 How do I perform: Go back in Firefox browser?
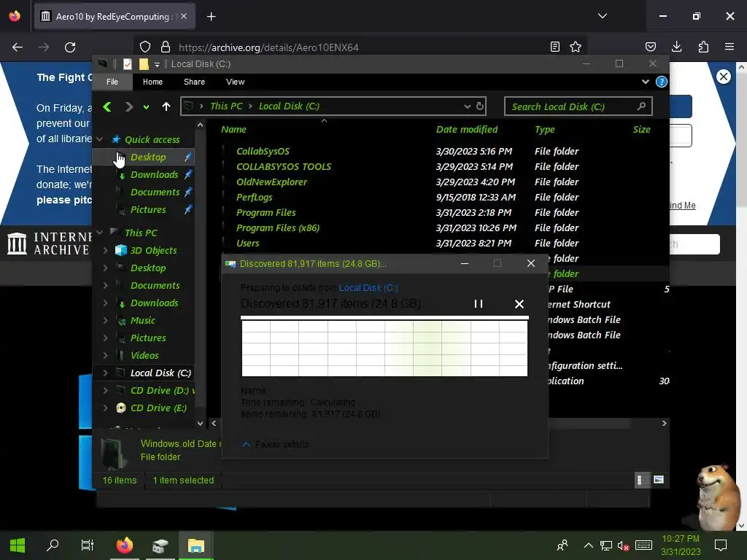(x=18, y=47)
